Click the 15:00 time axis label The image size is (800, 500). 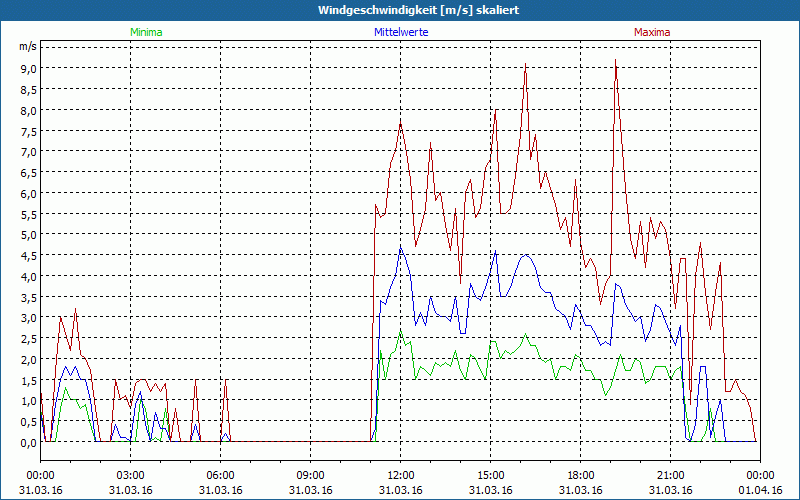click(x=490, y=476)
